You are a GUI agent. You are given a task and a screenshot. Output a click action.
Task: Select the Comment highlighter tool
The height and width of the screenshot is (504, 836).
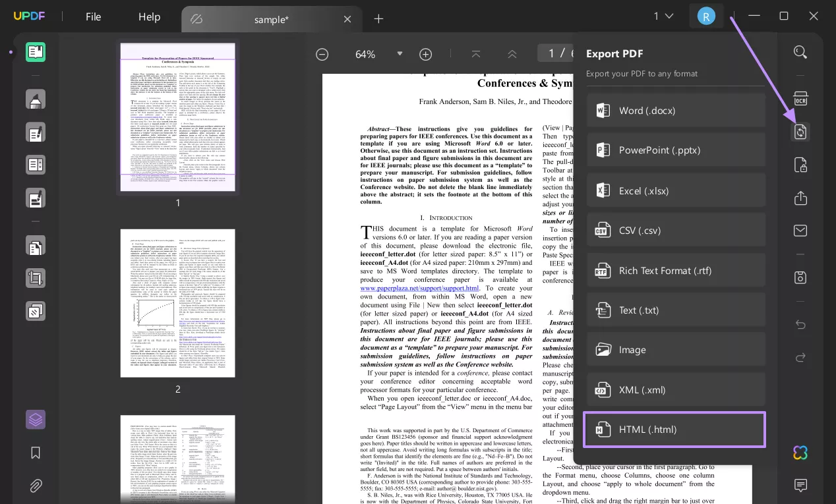pyautogui.click(x=36, y=99)
